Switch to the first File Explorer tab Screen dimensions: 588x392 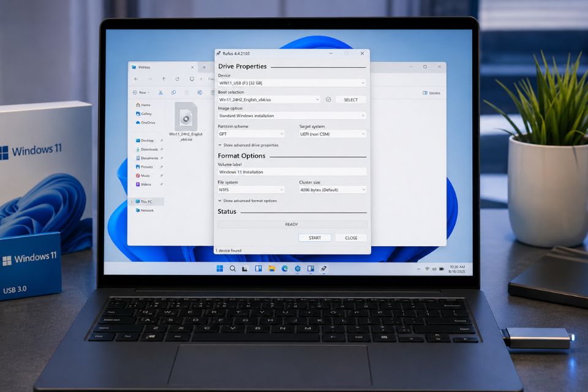163,67
